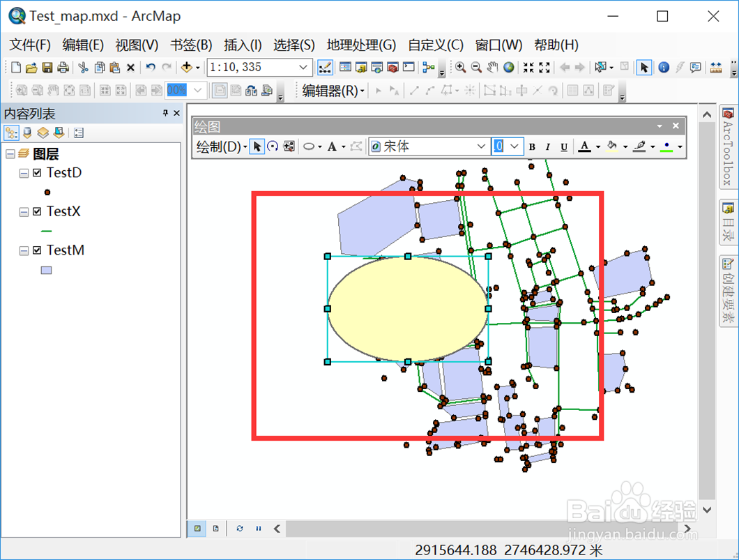Choose the Select Elements arrow tool
Screen dimensions: 739x560
click(x=643, y=68)
